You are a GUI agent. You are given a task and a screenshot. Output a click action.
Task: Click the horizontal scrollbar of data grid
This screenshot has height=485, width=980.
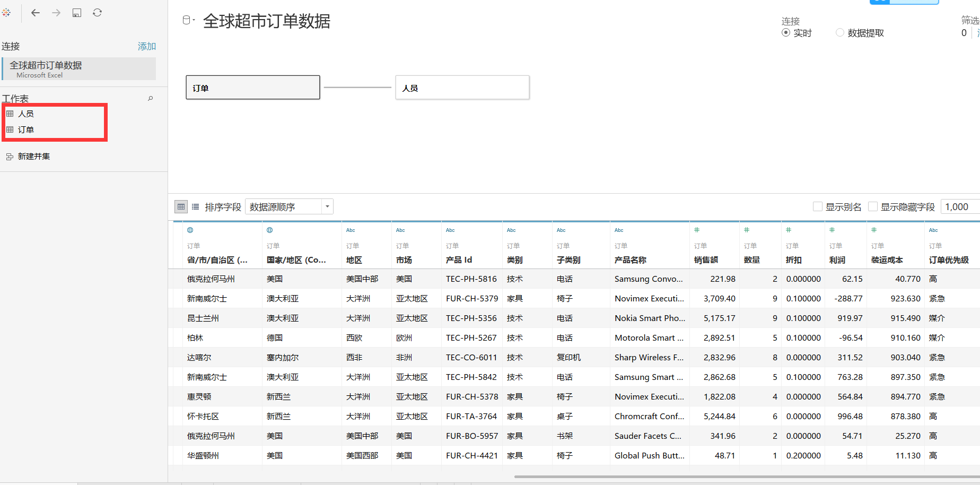(747, 477)
